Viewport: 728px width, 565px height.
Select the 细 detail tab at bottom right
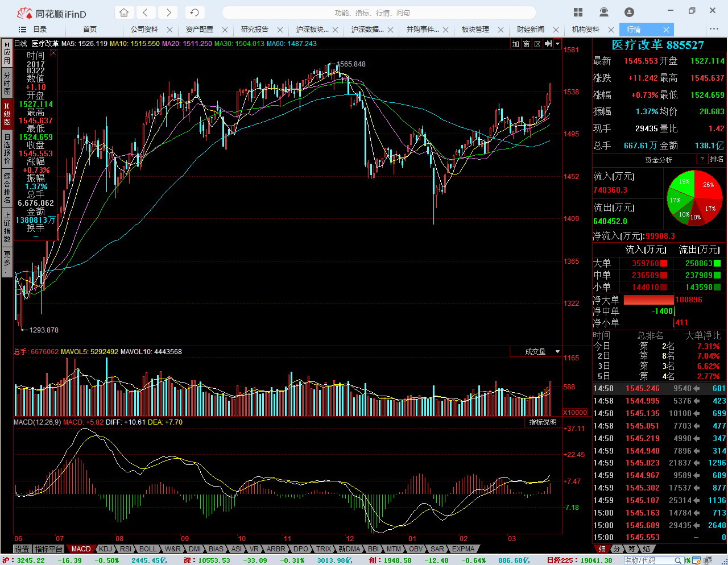[602, 549]
